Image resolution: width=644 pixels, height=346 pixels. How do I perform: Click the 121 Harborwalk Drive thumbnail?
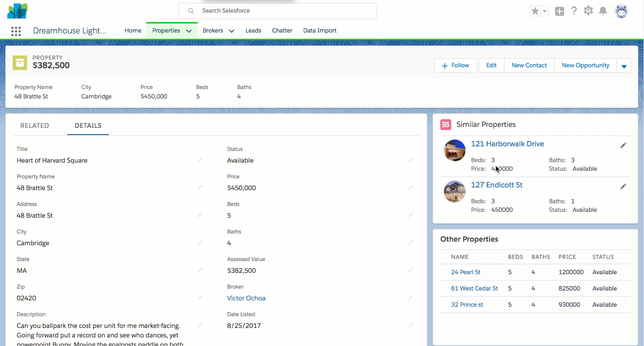455,150
